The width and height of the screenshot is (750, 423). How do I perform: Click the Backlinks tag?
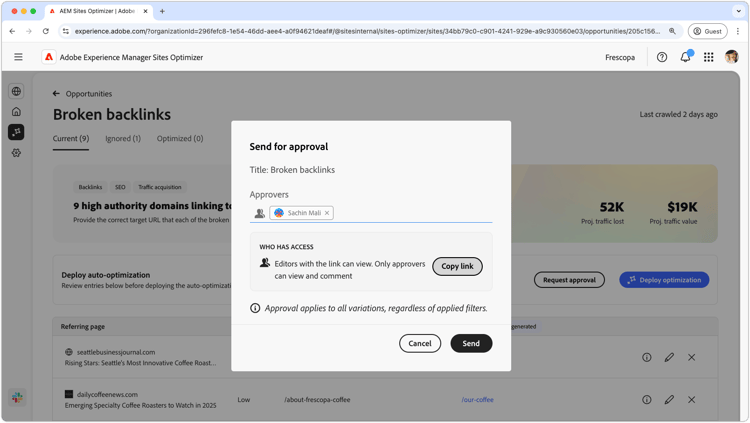coord(90,187)
